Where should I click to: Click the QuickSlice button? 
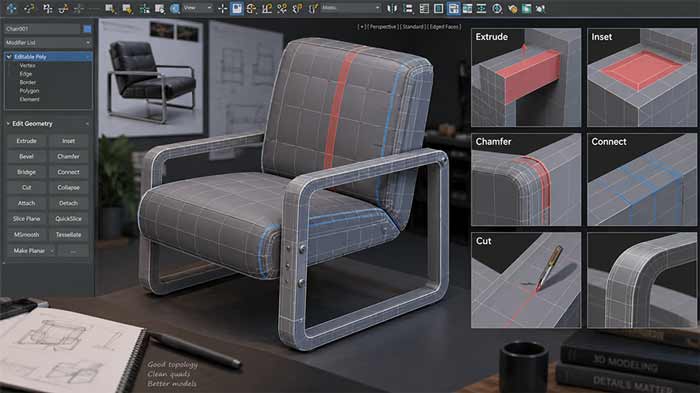(68, 219)
